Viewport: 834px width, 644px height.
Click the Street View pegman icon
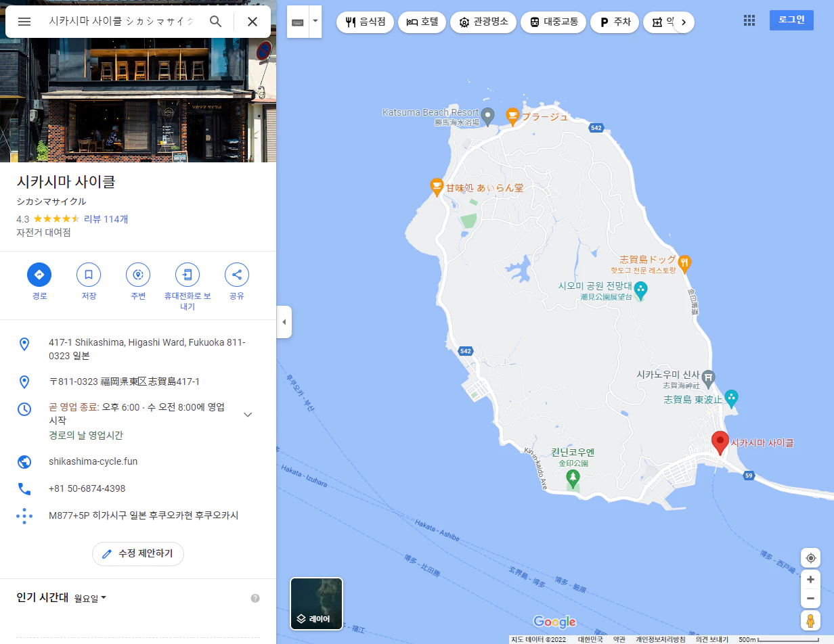(x=810, y=620)
